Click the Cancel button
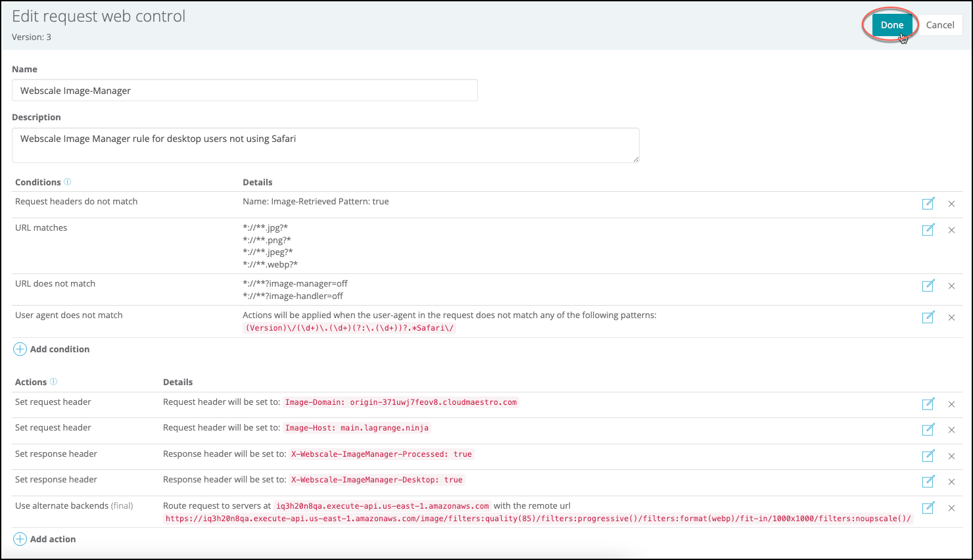Viewport: 973px width, 560px height. click(x=939, y=25)
